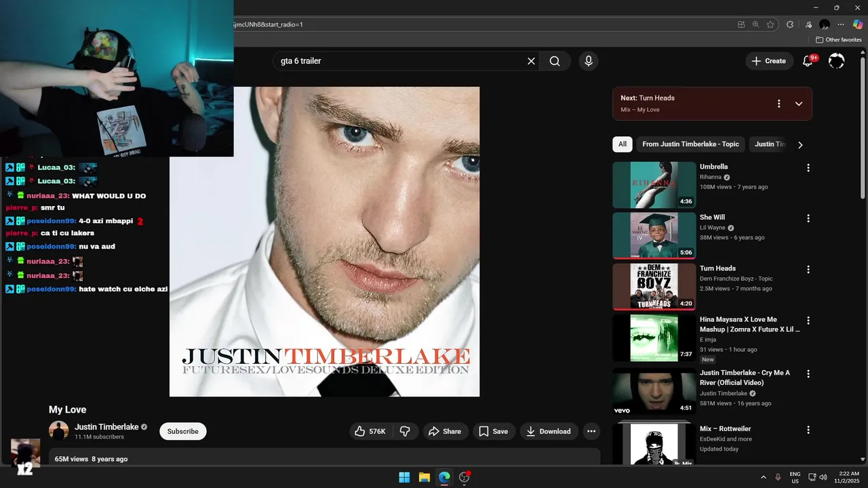This screenshot has width=868, height=488.
Task: Open File Explorer from the taskbar
Action: tap(424, 477)
